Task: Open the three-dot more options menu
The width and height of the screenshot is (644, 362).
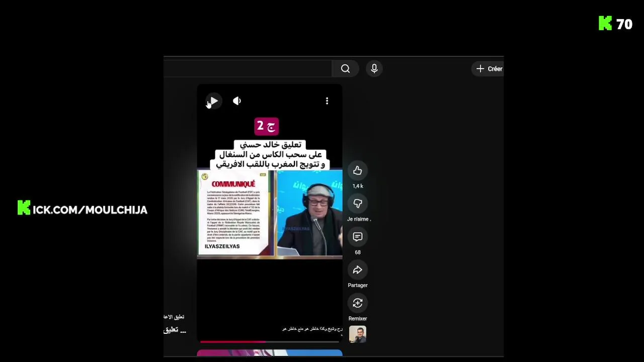Action: click(327, 101)
